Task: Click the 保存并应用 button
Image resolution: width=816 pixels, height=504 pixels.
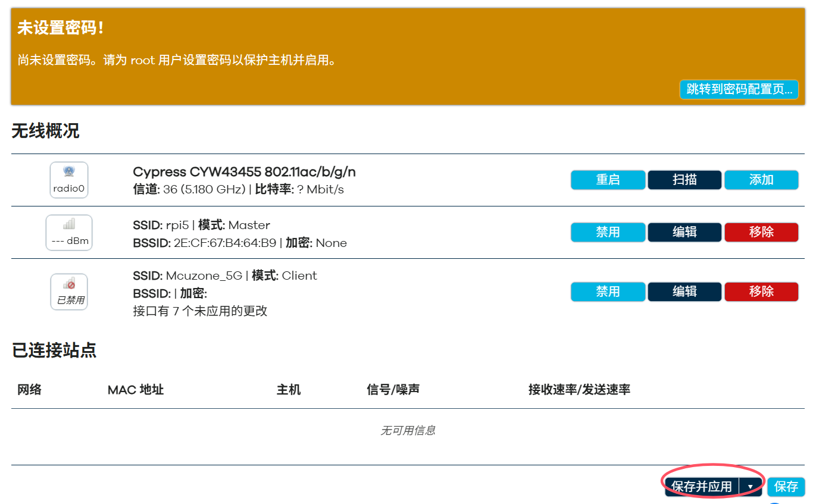Action: tap(702, 486)
